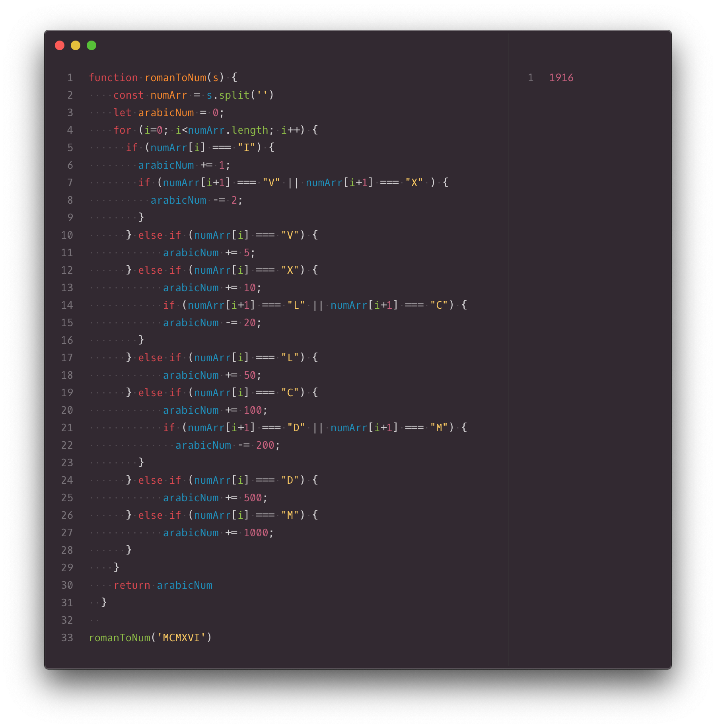Click line number 1 in output pane
The width and height of the screenshot is (716, 728).
pos(531,78)
